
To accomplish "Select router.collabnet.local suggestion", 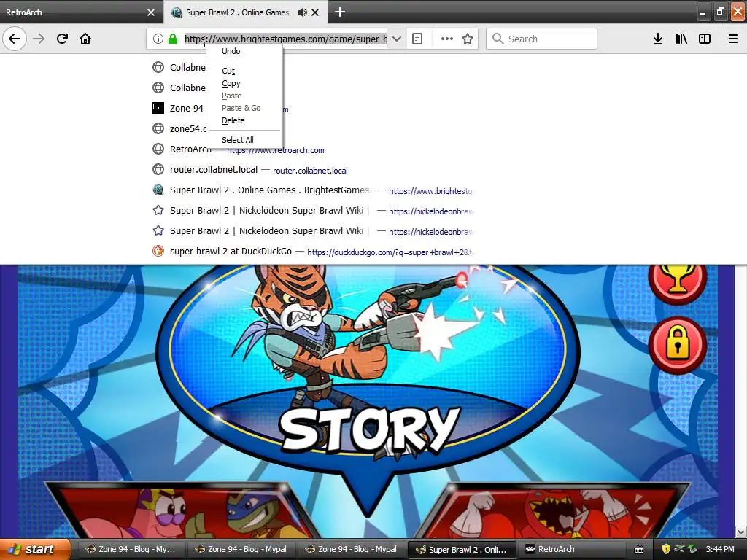I will [x=314, y=169].
